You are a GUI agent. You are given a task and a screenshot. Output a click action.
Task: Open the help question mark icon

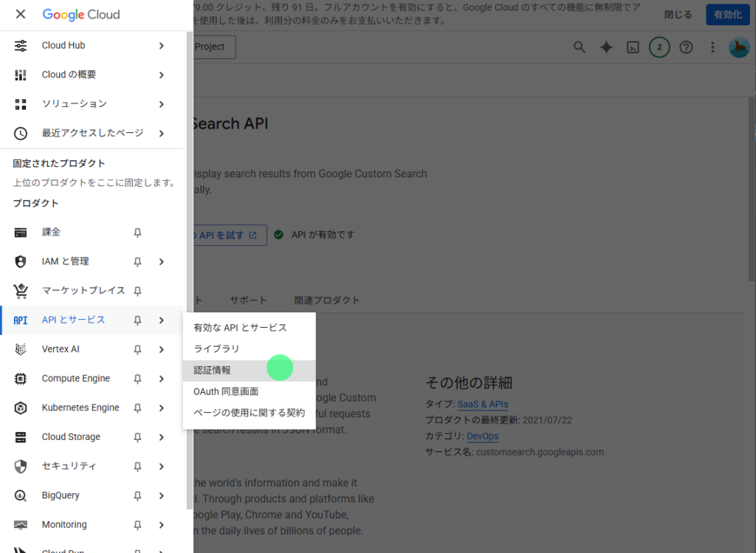(686, 47)
